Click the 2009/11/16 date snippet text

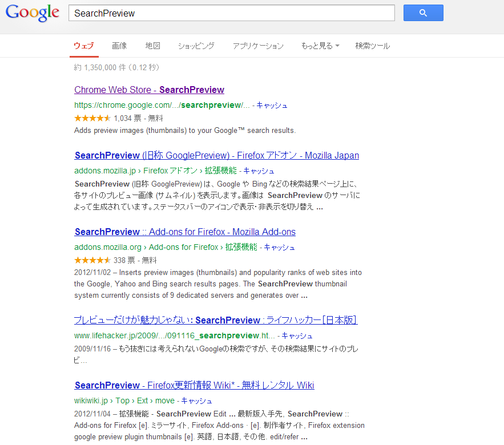pos(92,349)
